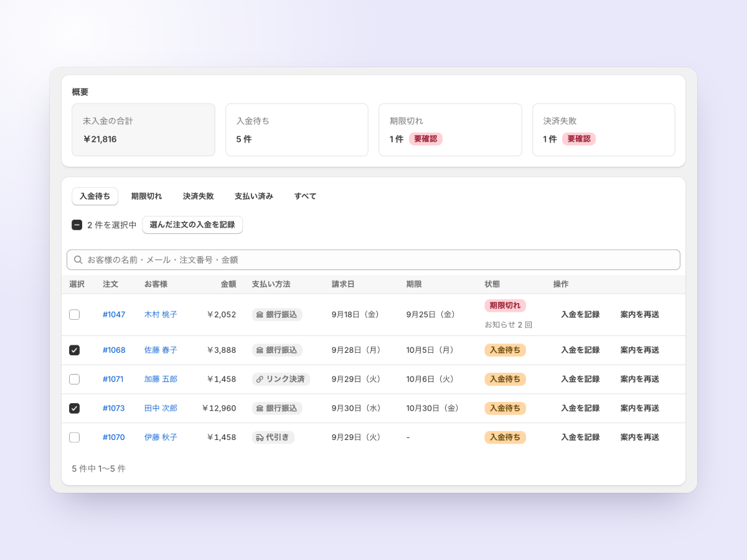Click the delivery truck icon in 代引き badge

point(260,437)
